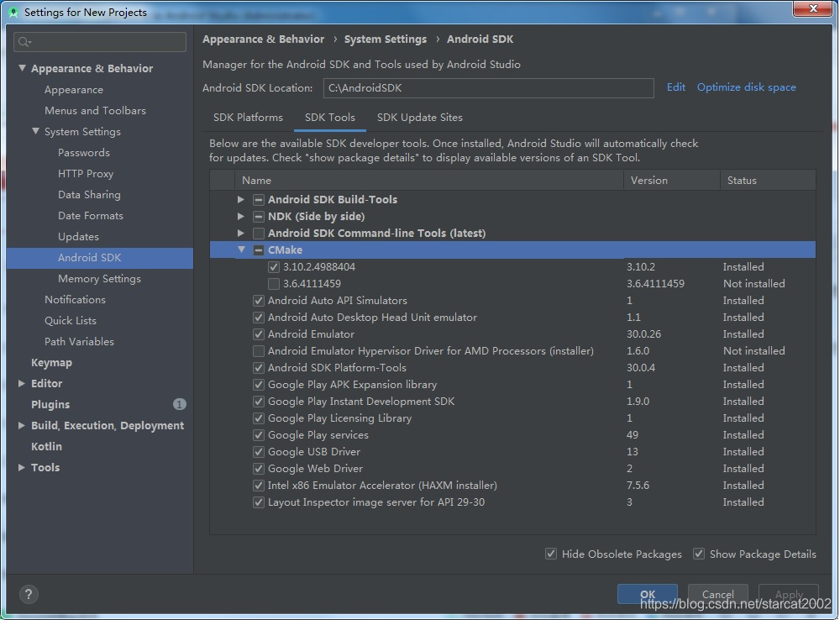Collapse Appearance & Behavior section
Viewport: 840px width, 620px height.
pyautogui.click(x=22, y=68)
